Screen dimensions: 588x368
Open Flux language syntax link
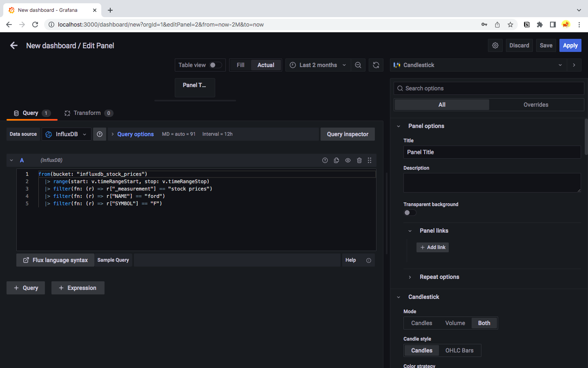[x=55, y=260]
